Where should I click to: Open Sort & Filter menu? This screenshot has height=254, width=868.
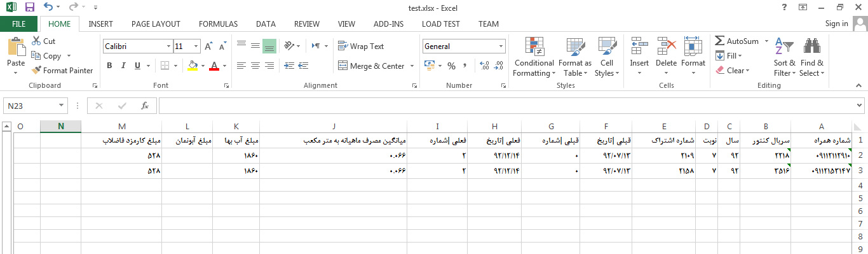point(784,57)
